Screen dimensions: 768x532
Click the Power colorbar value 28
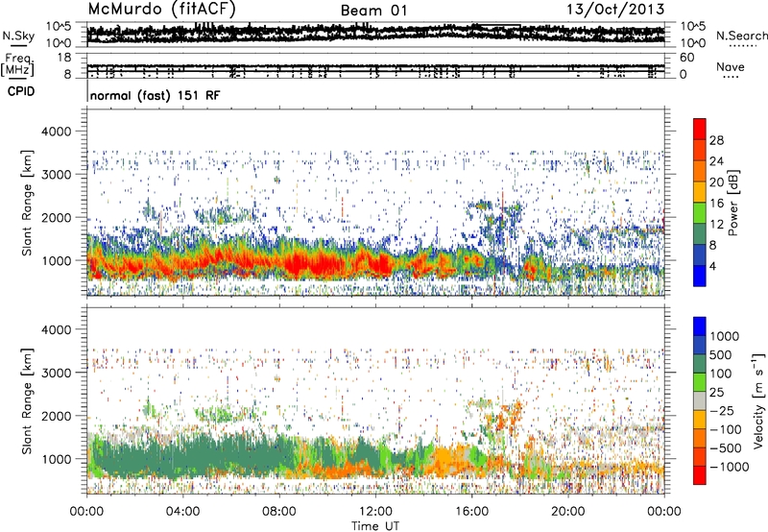tap(716, 140)
